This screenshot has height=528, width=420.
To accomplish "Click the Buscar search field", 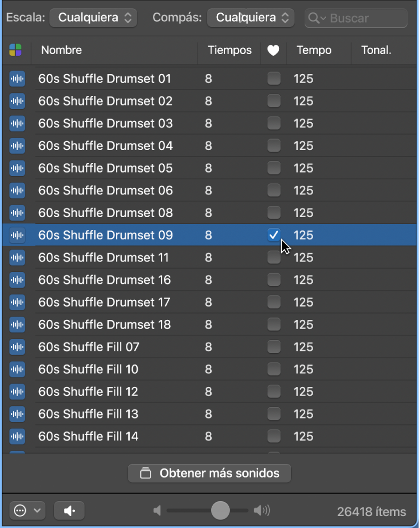I will tap(362, 18).
